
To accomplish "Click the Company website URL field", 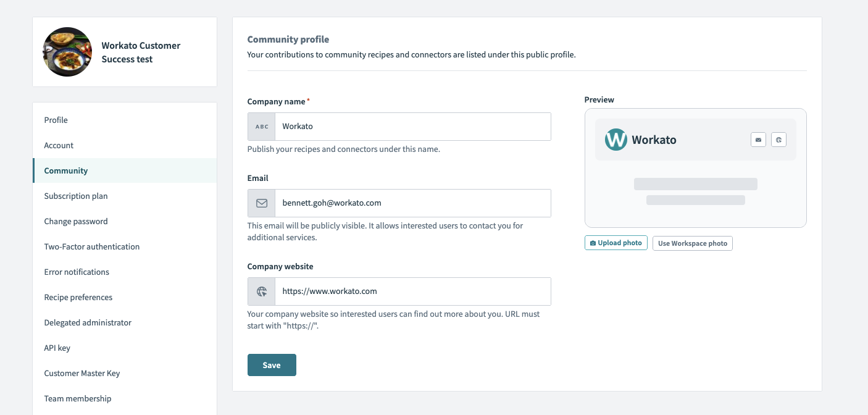I will click(414, 291).
